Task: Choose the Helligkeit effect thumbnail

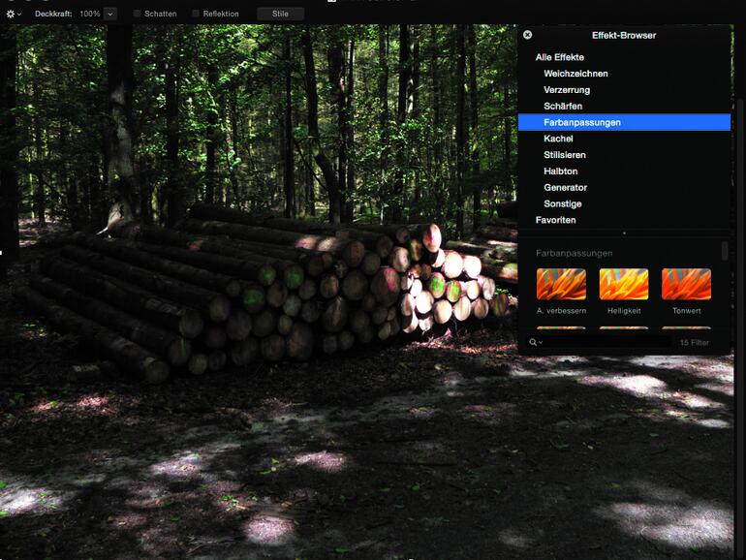Action: point(624,284)
